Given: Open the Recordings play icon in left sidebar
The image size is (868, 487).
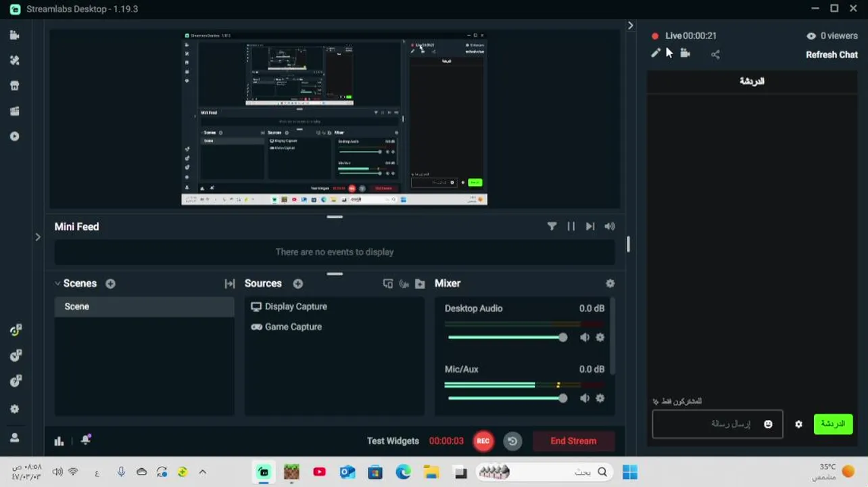Looking at the screenshot, I should [15, 136].
